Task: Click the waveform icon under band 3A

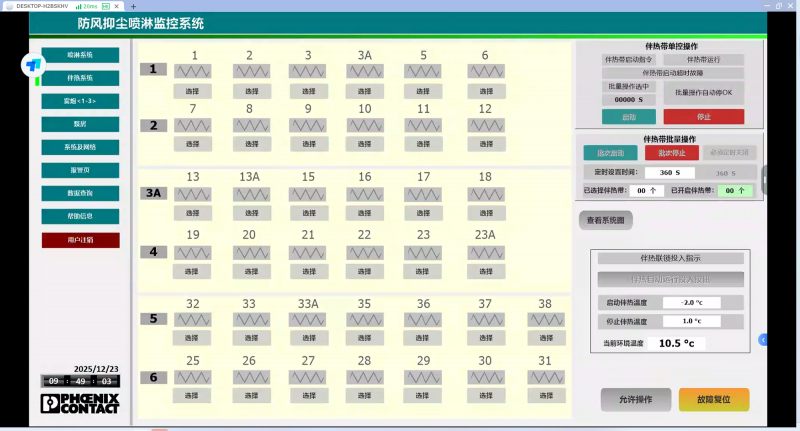Action: click(366, 71)
